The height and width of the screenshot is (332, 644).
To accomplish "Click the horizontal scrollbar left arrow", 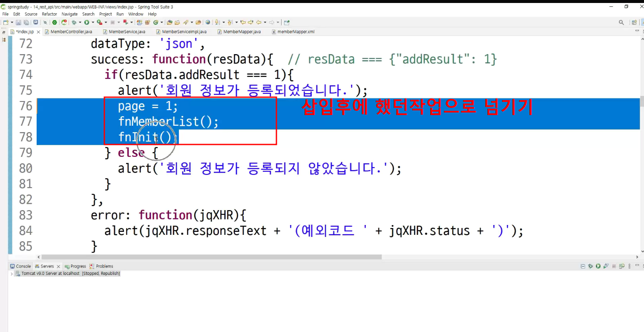I will click(x=39, y=257).
